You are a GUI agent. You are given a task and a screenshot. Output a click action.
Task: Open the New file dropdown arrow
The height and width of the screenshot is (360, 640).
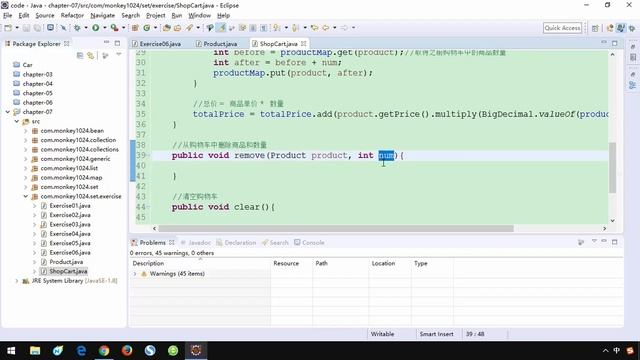point(17,28)
